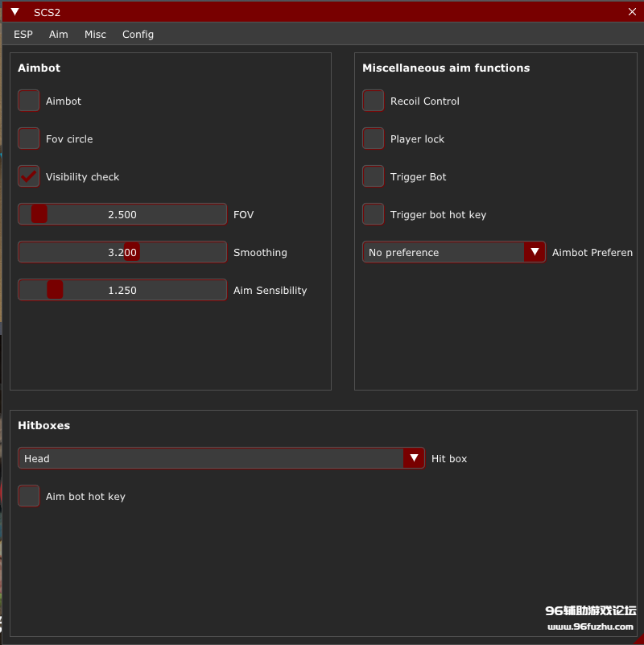This screenshot has width=644, height=645.
Task: Switch to the Aim tab
Action: (x=59, y=35)
